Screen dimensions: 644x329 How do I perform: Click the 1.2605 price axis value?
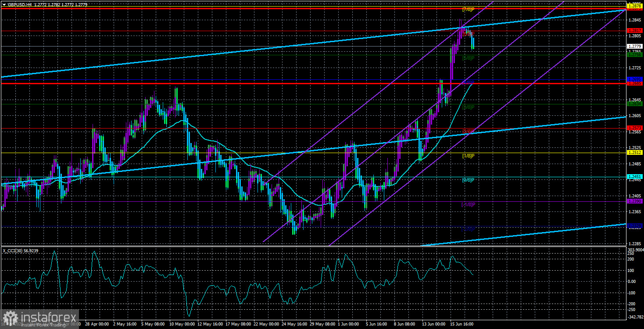[634, 116]
